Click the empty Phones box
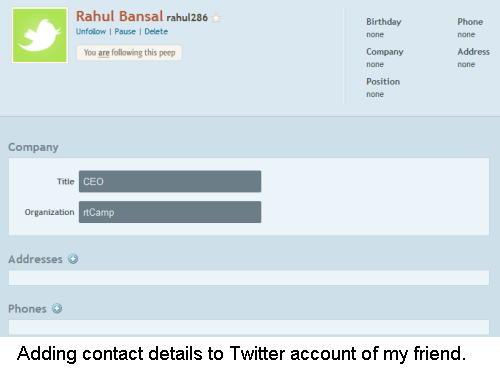This screenshot has height=373, width=500. [x=249, y=327]
